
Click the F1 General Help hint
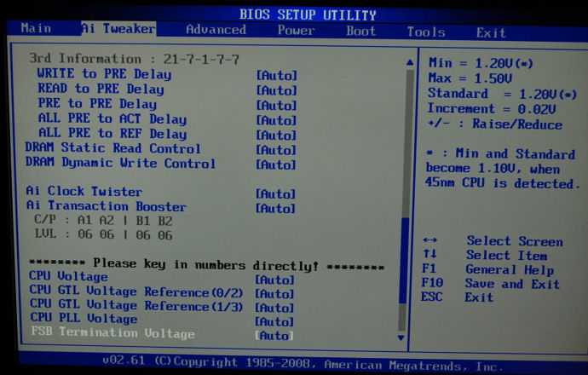[488, 269]
